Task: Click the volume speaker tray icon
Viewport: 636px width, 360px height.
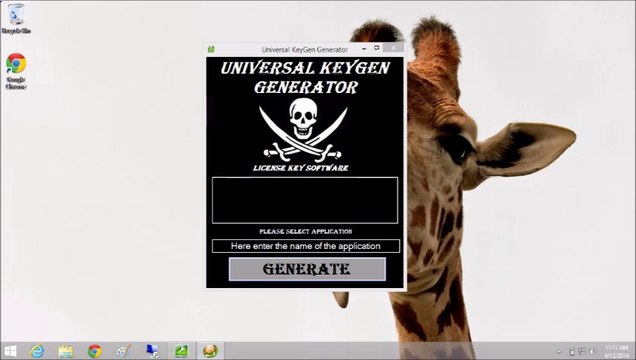Action: [593, 351]
